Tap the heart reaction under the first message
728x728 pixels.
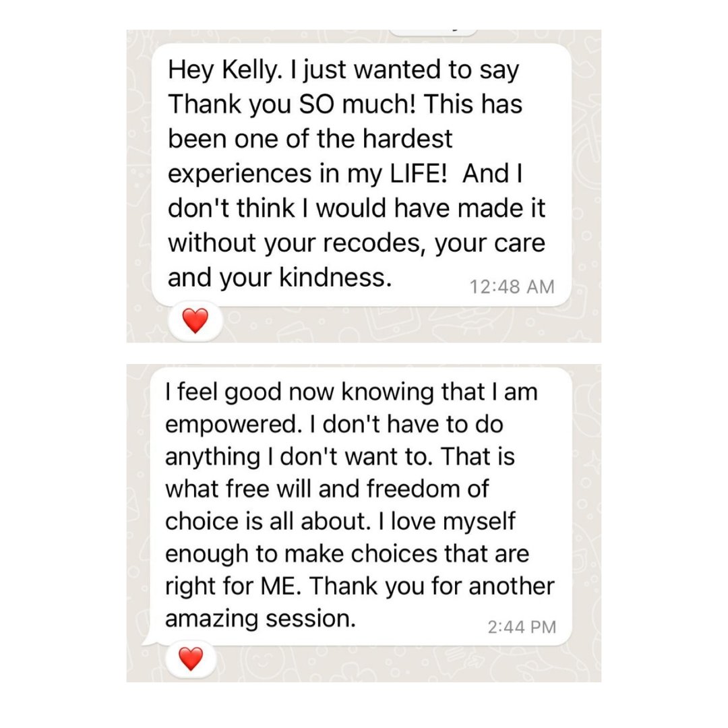pos(195,322)
